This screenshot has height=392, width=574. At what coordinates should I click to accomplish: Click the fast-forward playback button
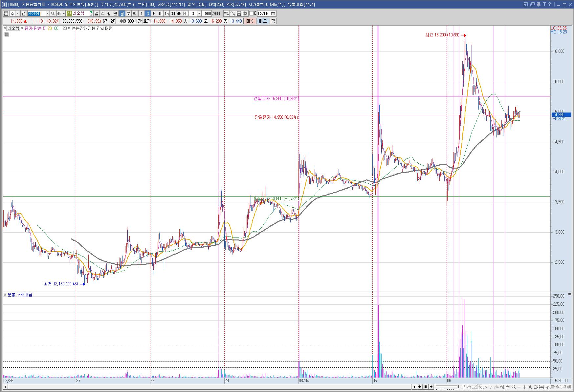click(431, 387)
